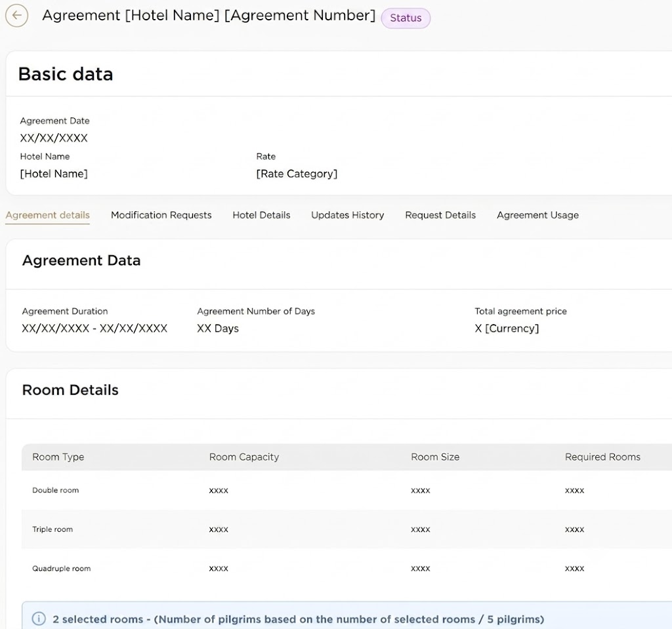Click the page title Agreement [Hotel Name] [Agreement Number]
Screen dimensions: 672x629
[209, 16]
